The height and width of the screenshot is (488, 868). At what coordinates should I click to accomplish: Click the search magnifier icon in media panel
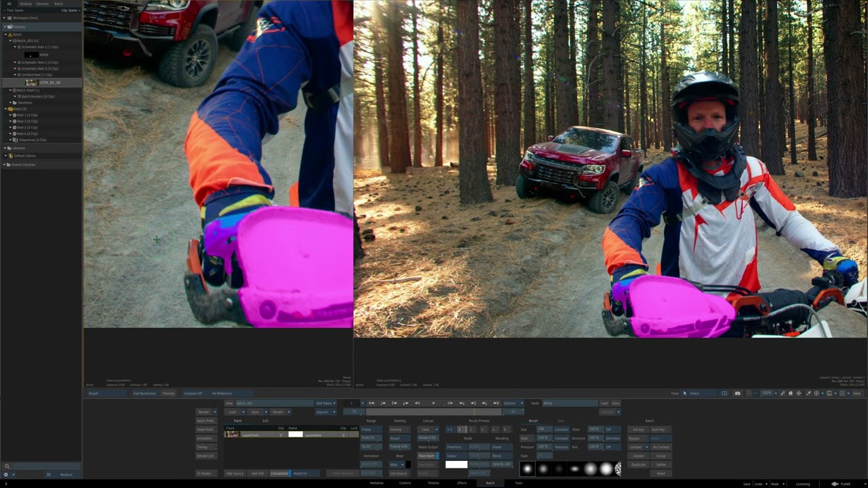tap(7, 466)
